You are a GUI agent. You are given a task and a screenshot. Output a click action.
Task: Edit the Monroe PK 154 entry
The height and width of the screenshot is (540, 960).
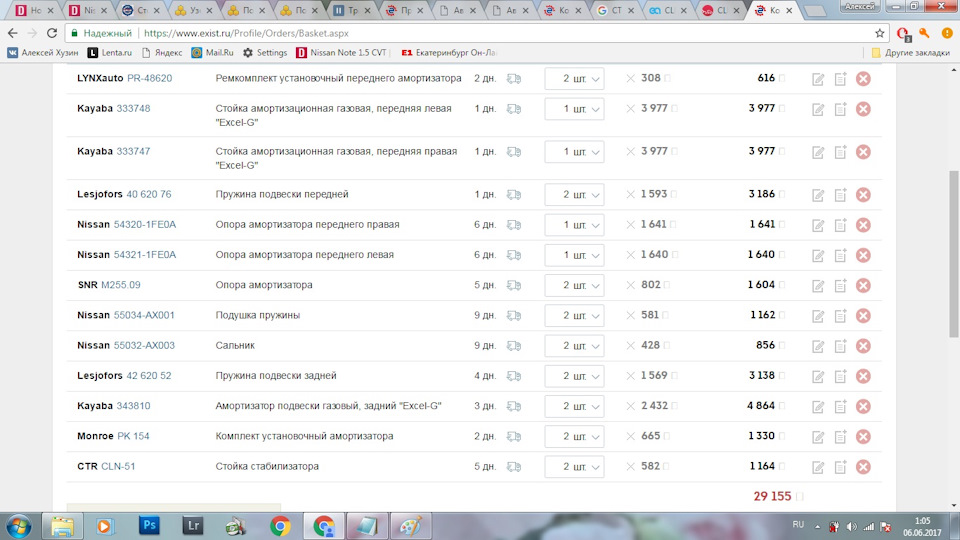(x=818, y=437)
